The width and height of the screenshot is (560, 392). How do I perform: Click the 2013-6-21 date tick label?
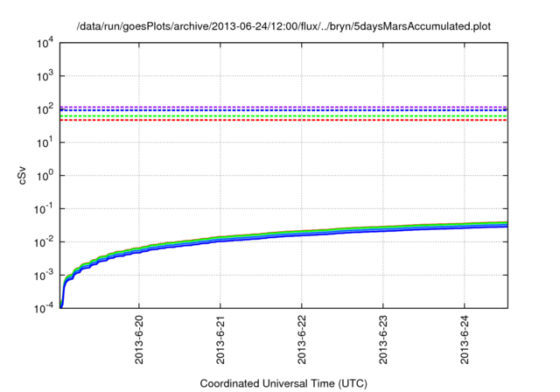(x=220, y=339)
